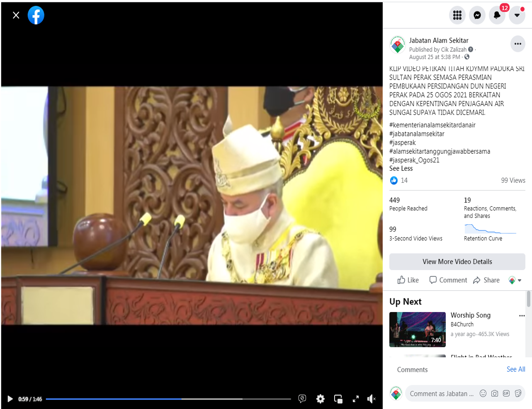The width and height of the screenshot is (532, 409).
Task: Open hashtag #jabatanalamsekitar
Action: click(x=417, y=134)
